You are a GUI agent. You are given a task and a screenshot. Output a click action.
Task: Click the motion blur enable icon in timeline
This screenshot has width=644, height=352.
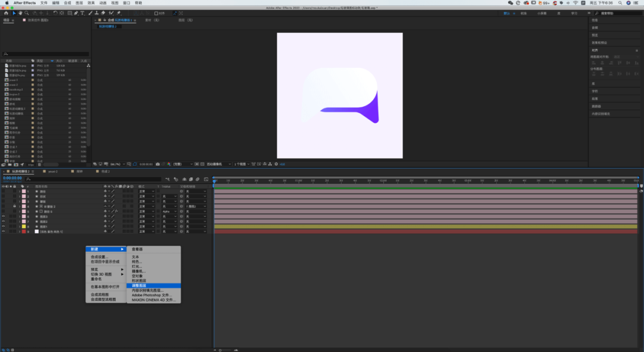[x=197, y=179]
